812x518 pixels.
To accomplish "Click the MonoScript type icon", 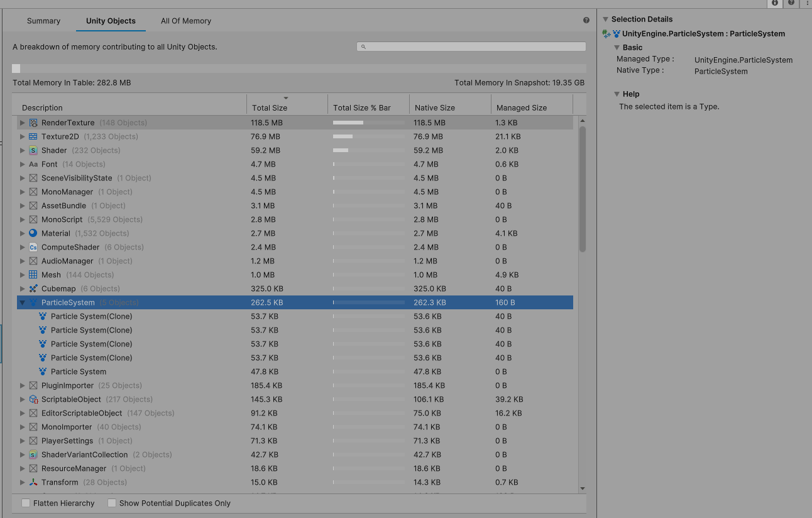I will tap(33, 219).
